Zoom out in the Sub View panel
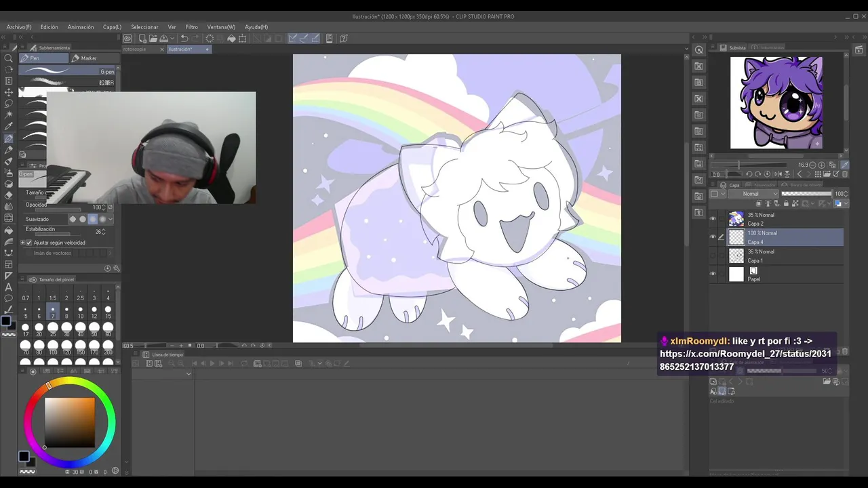The width and height of the screenshot is (868, 488). pos(813,165)
